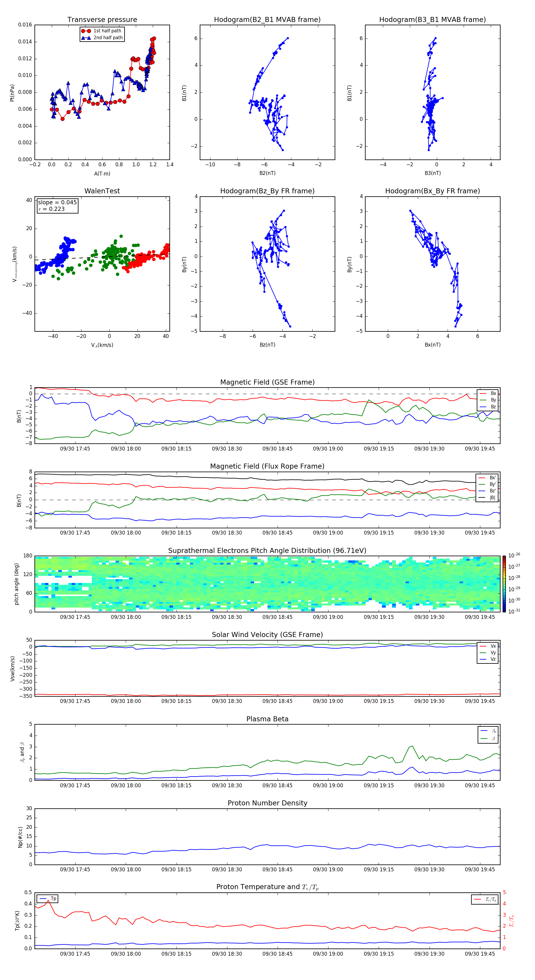Select the βp legend entry in Plasma Beta
The image size is (535, 980).
pyautogui.click(x=488, y=731)
